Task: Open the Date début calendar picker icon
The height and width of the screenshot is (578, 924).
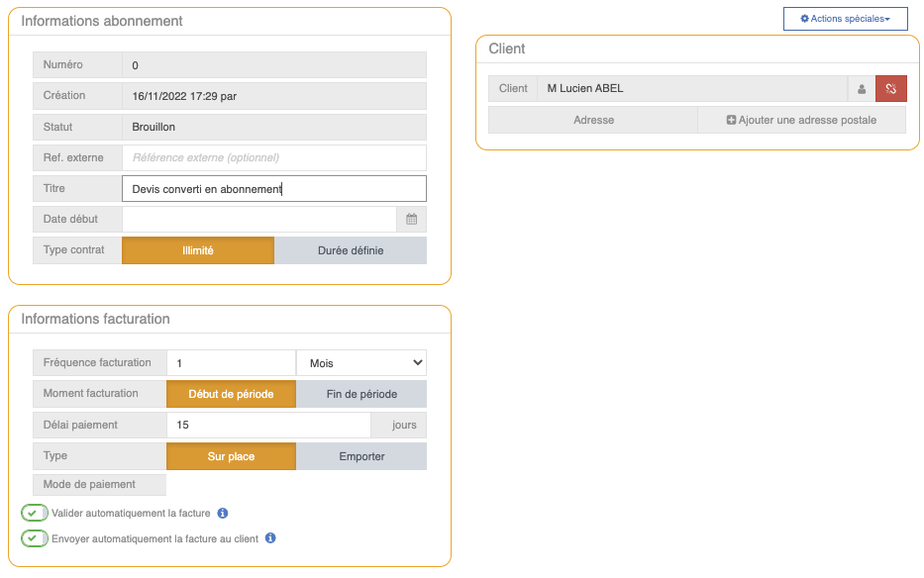Action: pos(411,219)
